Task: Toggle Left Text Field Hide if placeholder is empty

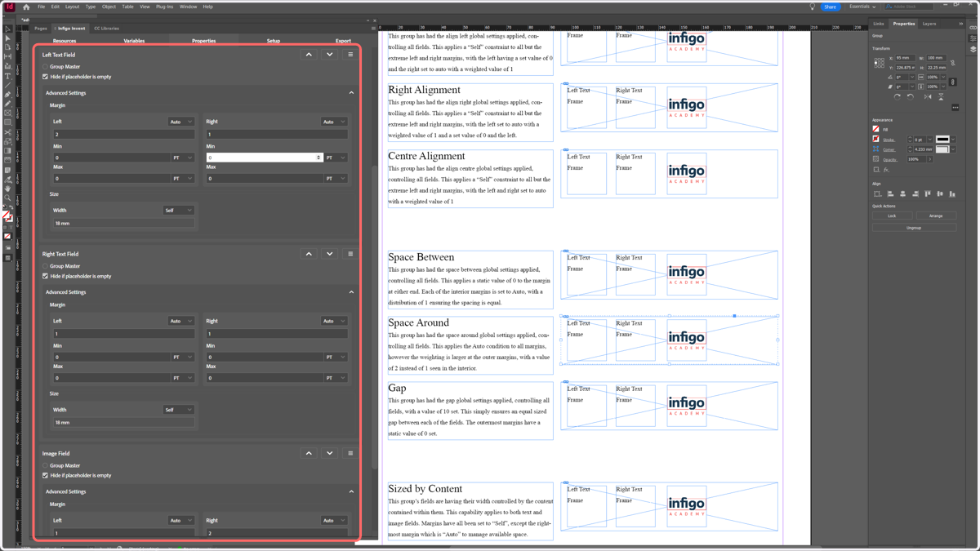Action: click(x=45, y=77)
